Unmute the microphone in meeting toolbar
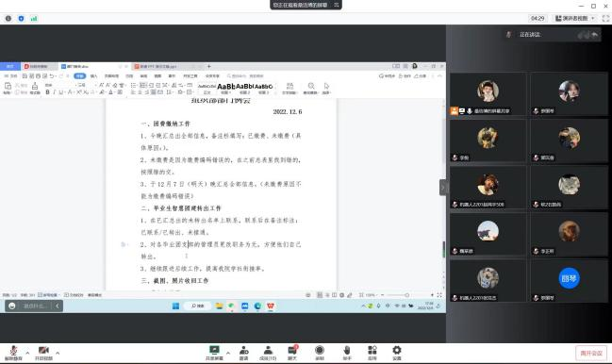The width and height of the screenshot is (612, 364). pos(13,353)
